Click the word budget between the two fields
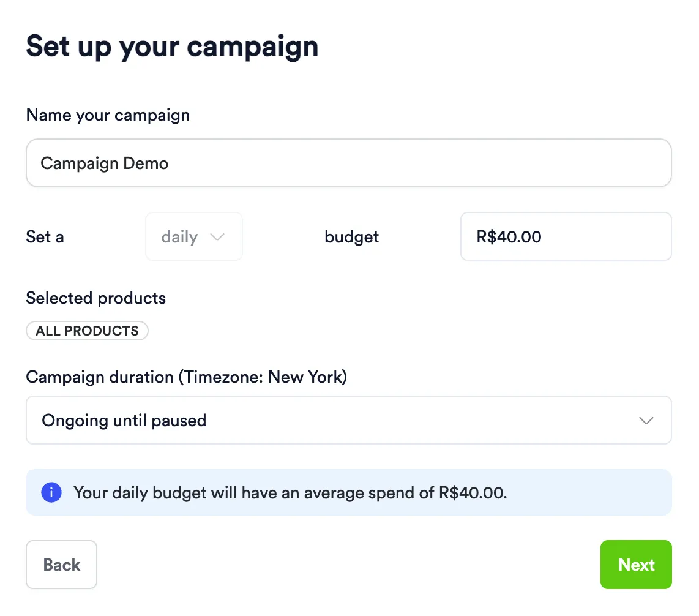The image size is (699, 616). pos(351,237)
